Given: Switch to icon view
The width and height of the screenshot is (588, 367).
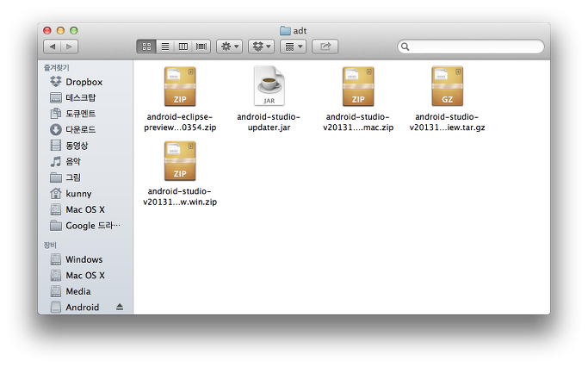Looking at the screenshot, I should [x=146, y=47].
